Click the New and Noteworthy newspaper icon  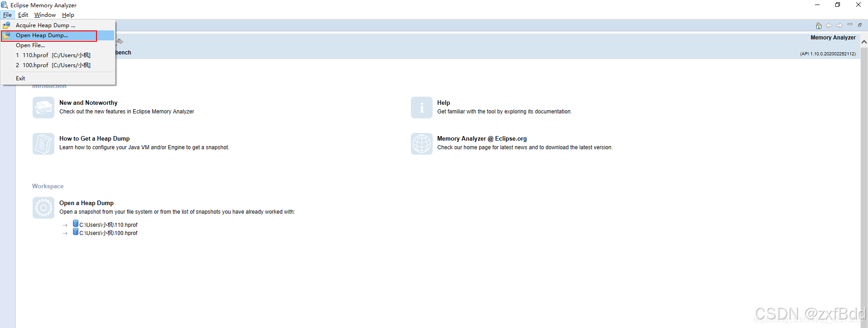pos(43,108)
